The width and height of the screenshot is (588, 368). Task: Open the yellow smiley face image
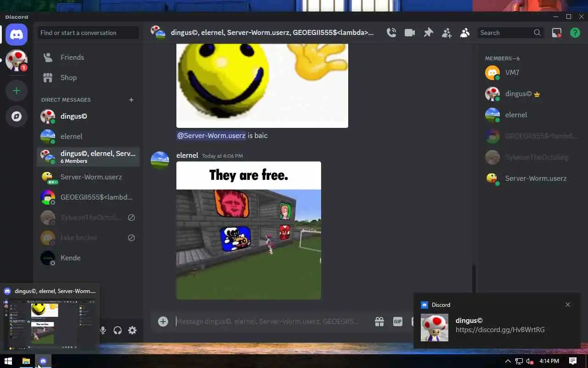(x=262, y=86)
